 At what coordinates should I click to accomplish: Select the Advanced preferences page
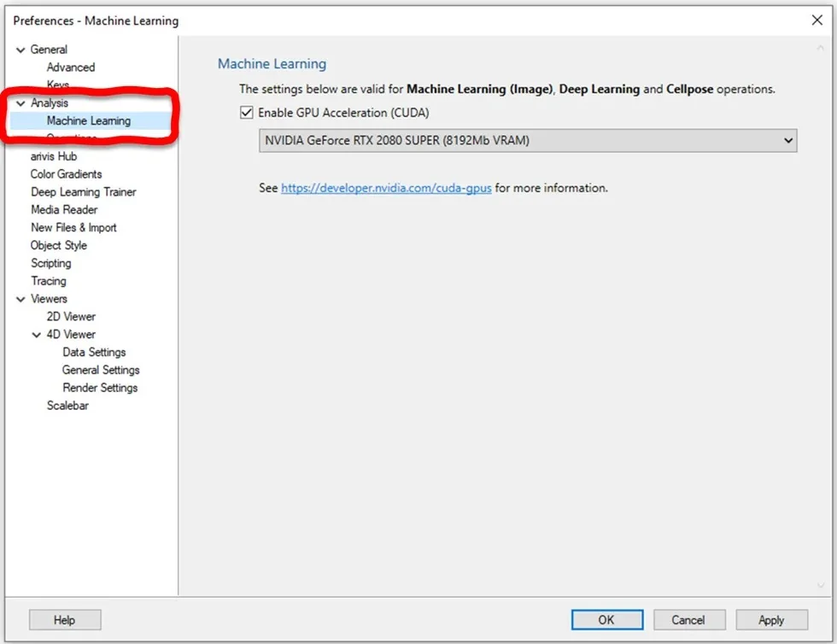[70, 67]
